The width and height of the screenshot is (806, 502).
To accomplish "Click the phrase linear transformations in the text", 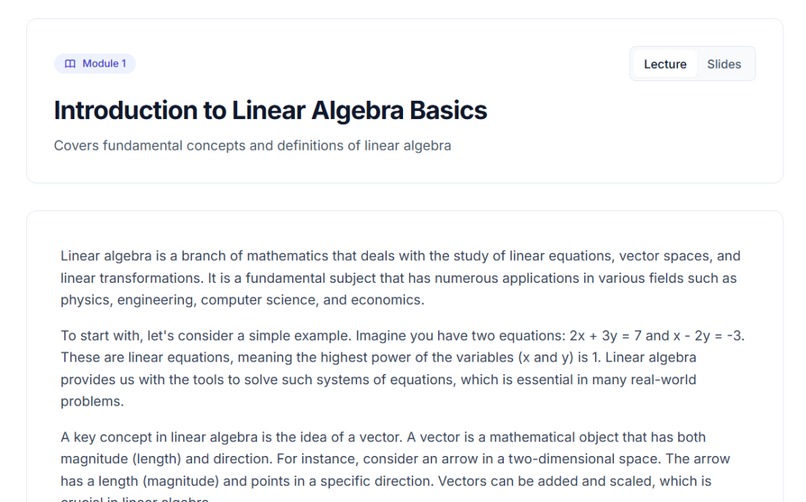I will point(132,278).
